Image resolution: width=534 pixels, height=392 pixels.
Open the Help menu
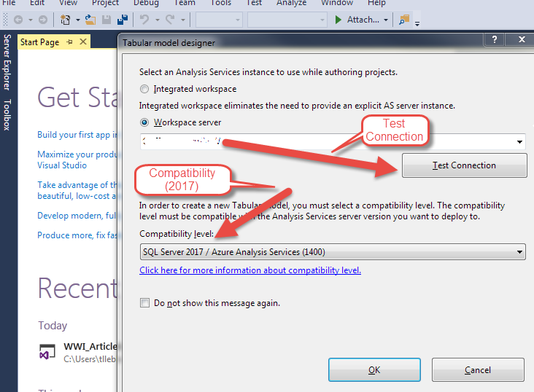(x=376, y=3)
